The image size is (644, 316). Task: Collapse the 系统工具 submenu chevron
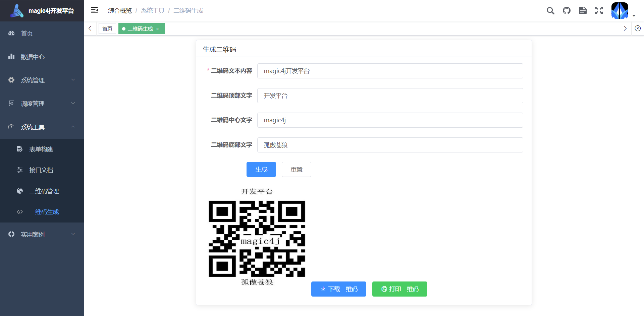point(73,127)
